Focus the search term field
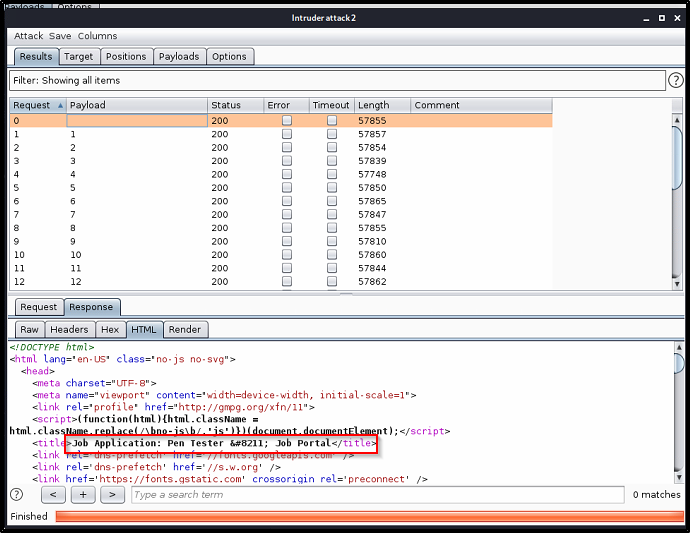Viewport: 690px width, 533px height. 378,495
